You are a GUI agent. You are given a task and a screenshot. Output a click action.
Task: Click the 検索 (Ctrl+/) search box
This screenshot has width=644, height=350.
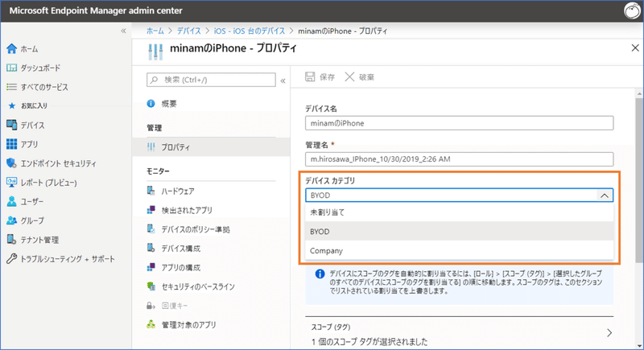point(211,80)
